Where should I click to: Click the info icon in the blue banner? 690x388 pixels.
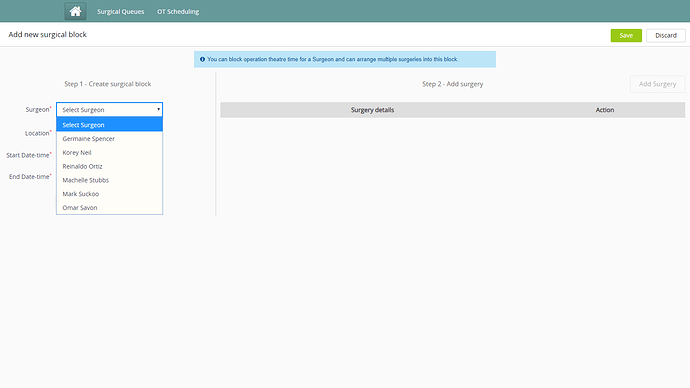click(202, 59)
